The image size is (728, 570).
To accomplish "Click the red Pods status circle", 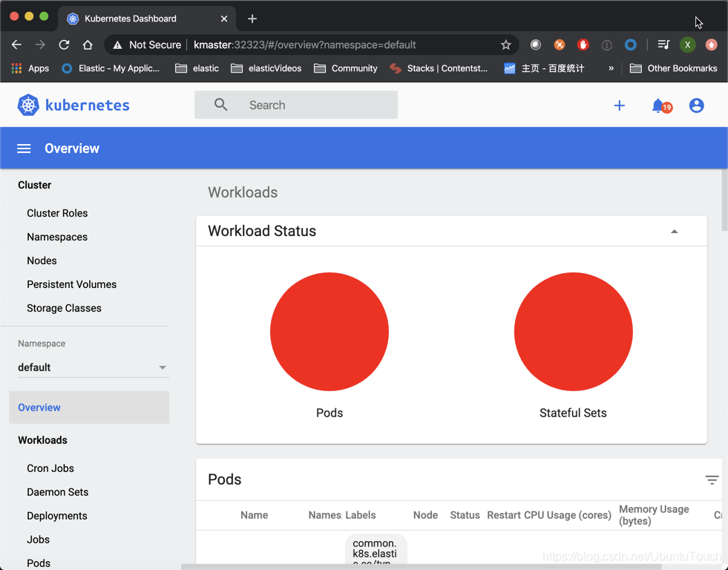I will (329, 332).
